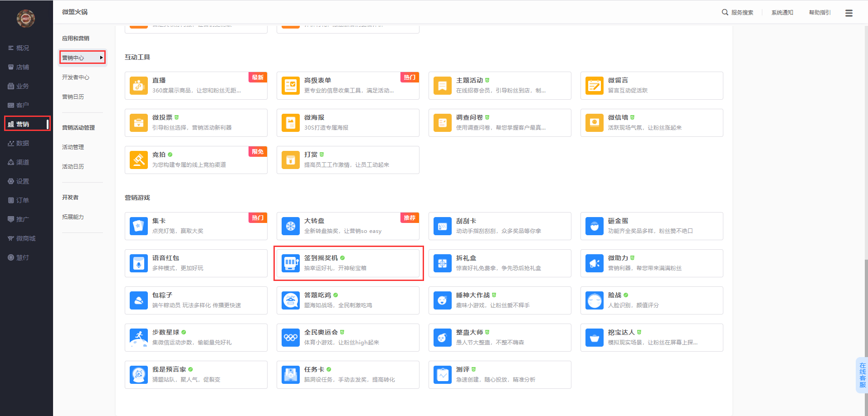Open the 语音红包 microphone icon
Image resolution: width=868 pixels, height=416 pixels.
pyautogui.click(x=138, y=263)
